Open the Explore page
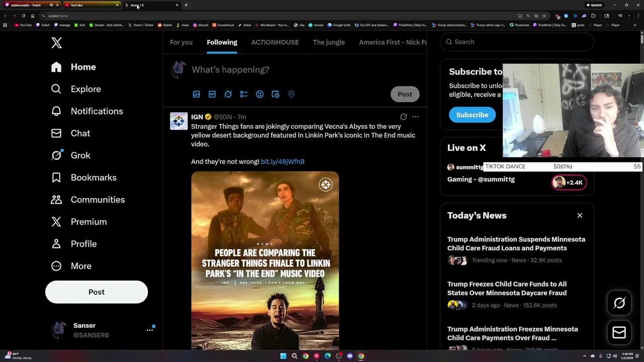Screen dimensions: 644x362 (76, 89)
